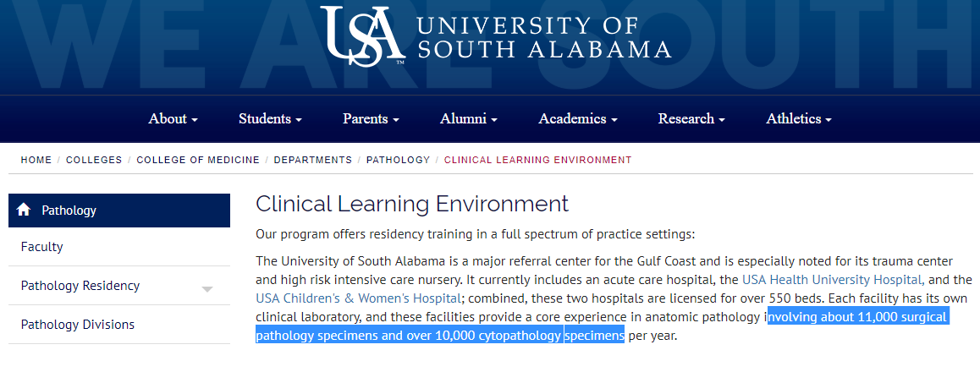
Task: Click the DEPARTMENTS breadcrumb link
Action: [312, 160]
